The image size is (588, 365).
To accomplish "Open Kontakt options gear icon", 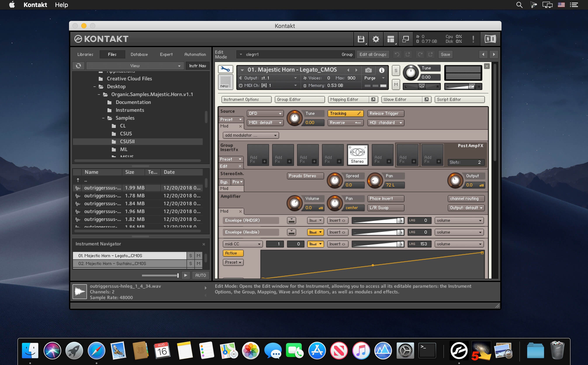I will pyautogui.click(x=376, y=39).
